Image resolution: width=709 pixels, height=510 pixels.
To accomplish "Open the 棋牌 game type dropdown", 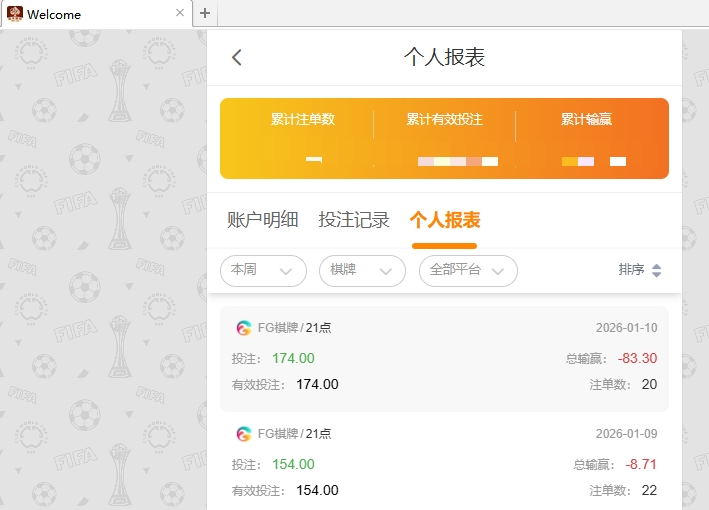I will 362,271.
